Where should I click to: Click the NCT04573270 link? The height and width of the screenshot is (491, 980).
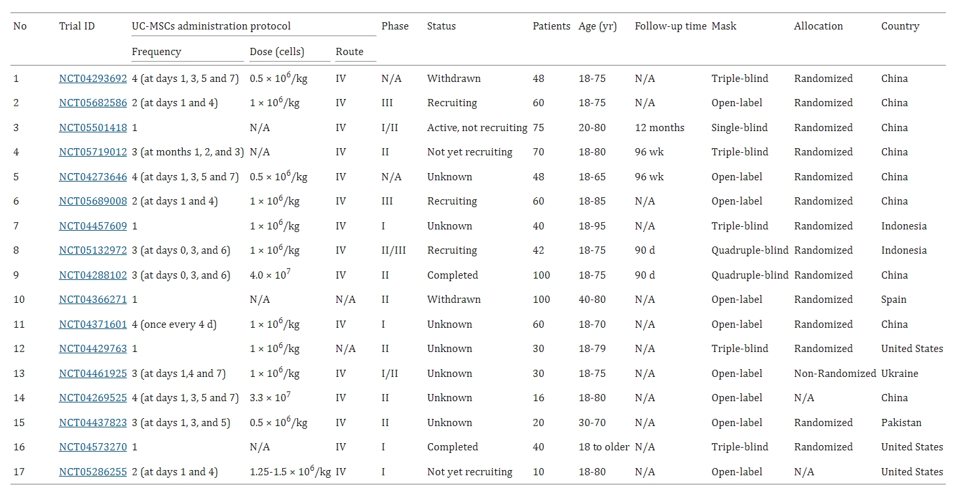pos(92,447)
